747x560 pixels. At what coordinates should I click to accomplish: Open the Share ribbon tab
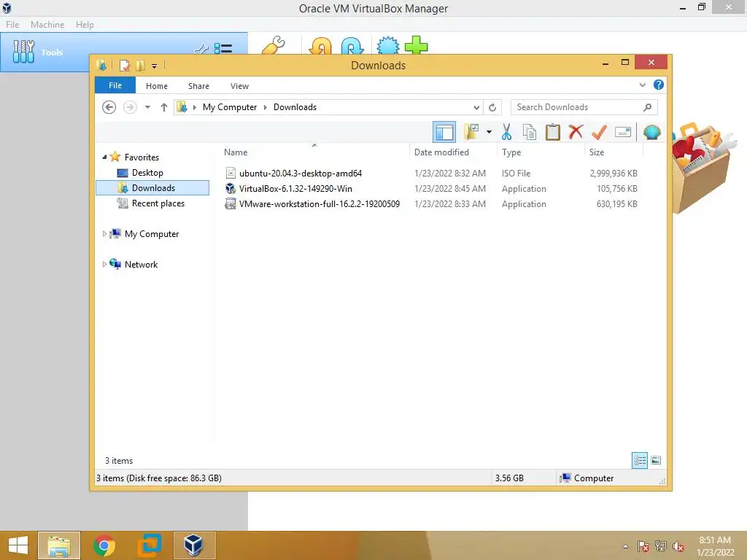[x=198, y=86]
